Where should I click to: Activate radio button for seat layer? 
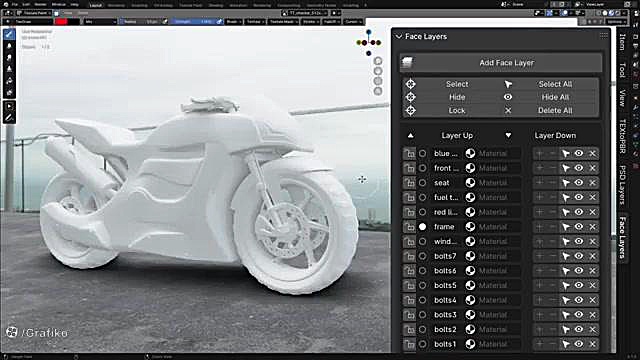(x=422, y=183)
